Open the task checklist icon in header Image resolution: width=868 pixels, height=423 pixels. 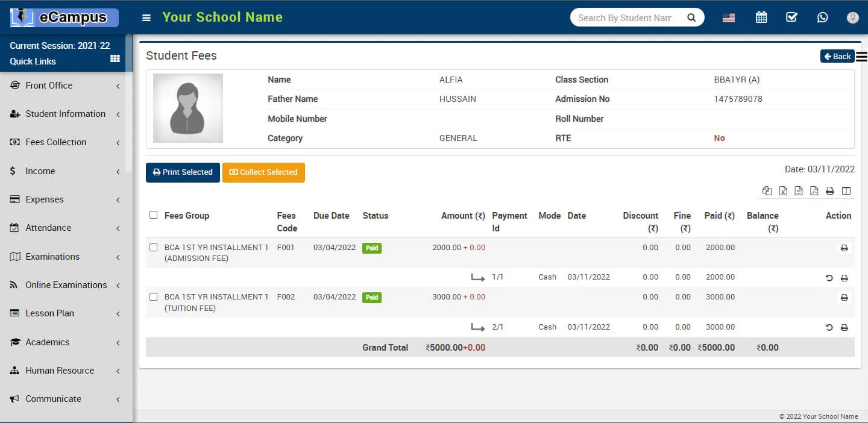pyautogui.click(x=791, y=17)
